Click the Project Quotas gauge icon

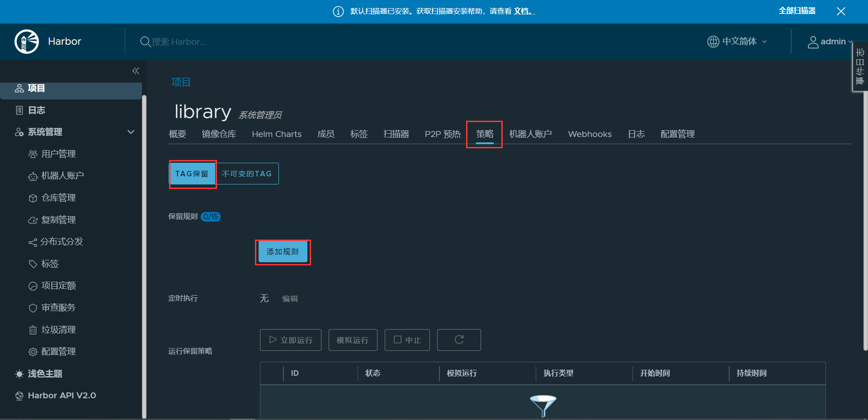33,286
